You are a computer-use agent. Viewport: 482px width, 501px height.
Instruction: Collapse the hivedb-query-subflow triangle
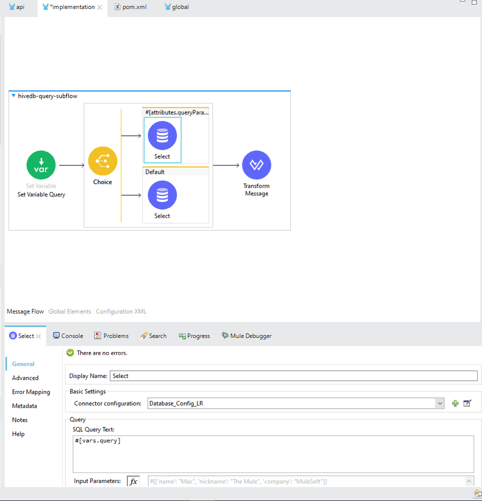(x=13, y=96)
